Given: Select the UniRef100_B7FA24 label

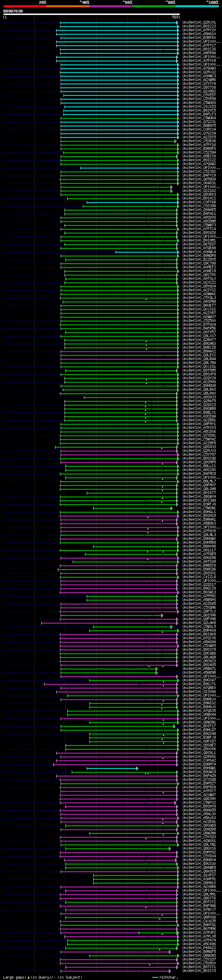Looking at the screenshot, I should [x=199, y=324].
